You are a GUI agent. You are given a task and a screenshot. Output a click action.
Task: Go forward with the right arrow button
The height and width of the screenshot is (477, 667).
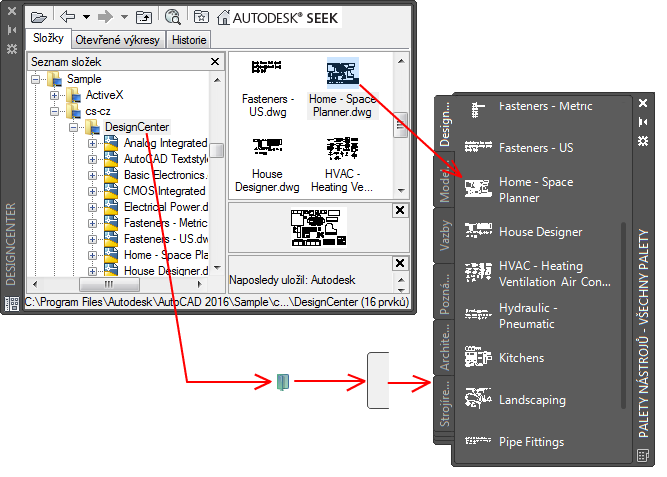pos(105,17)
